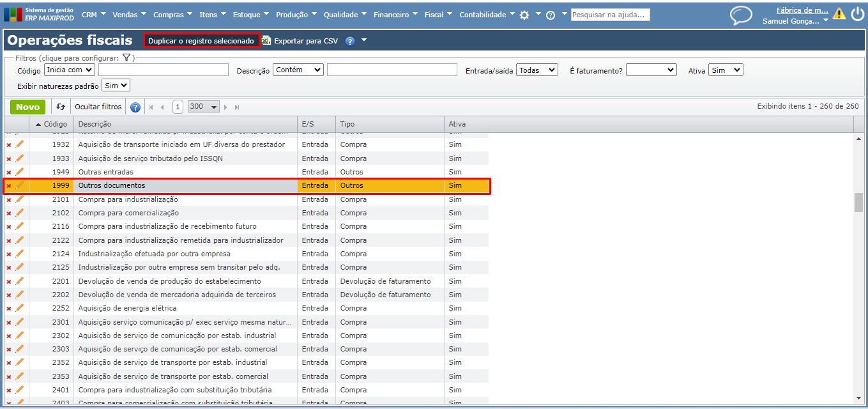Click the refresh grid icon
The height and width of the screenshot is (409, 868).
[x=61, y=107]
